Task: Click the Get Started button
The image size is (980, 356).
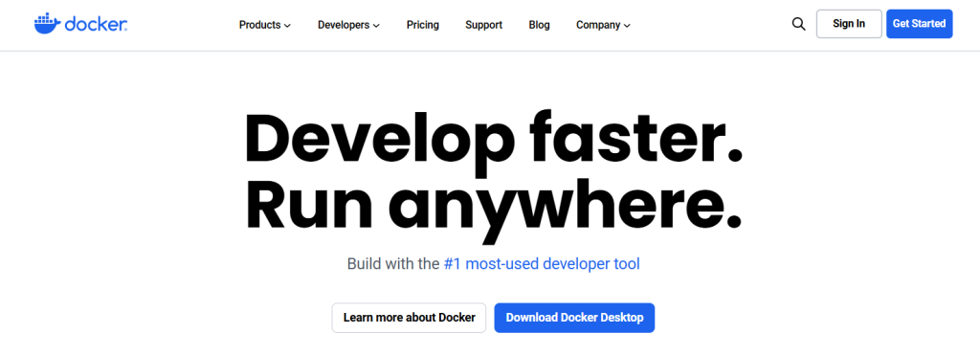Action: click(x=919, y=24)
